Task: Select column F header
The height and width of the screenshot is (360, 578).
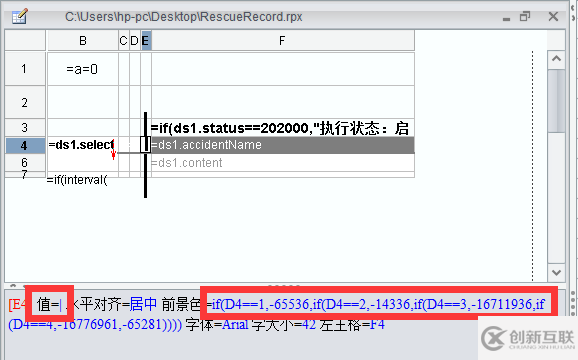Action: pos(283,41)
